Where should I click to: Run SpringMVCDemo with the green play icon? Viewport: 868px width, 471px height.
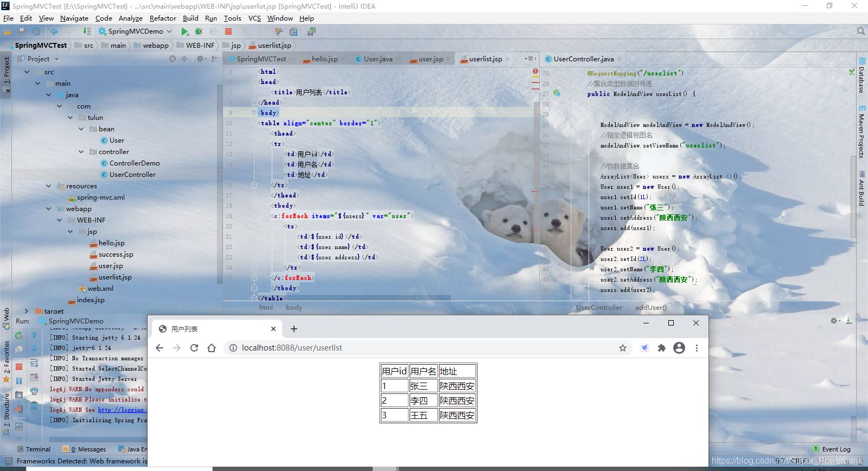pos(185,31)
